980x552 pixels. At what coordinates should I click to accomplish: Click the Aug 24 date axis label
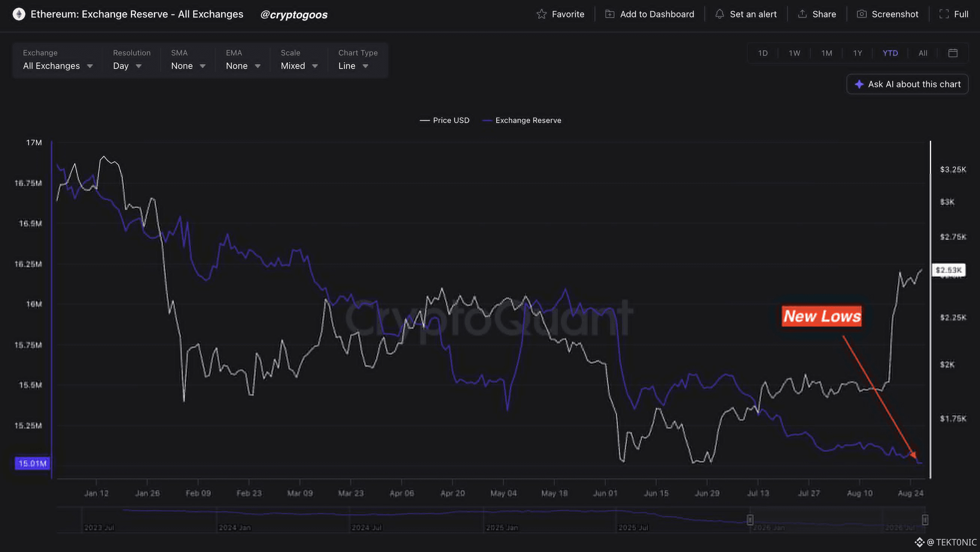pos(910,493)
